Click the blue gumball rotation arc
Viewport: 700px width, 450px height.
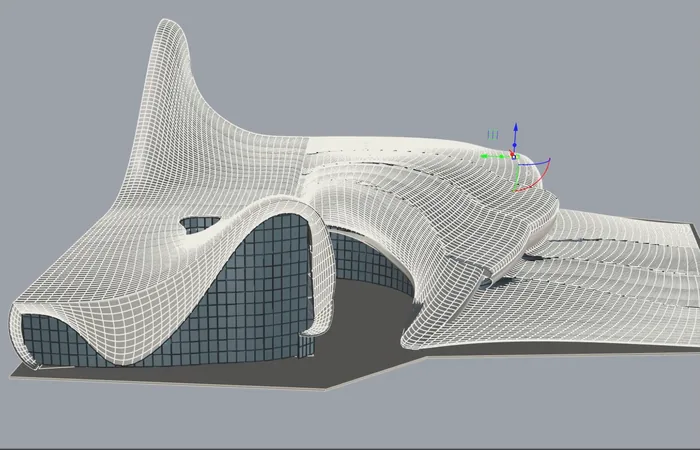(535, 162)
